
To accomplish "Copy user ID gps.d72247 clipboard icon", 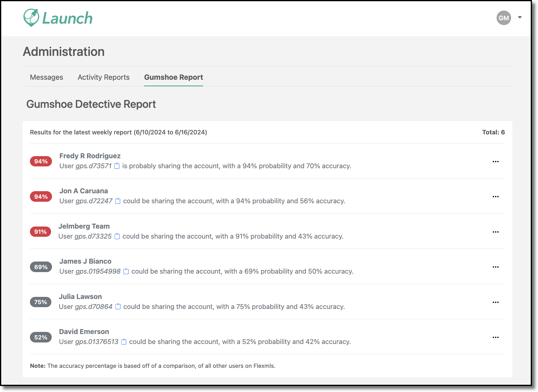I will coord(118,201).
